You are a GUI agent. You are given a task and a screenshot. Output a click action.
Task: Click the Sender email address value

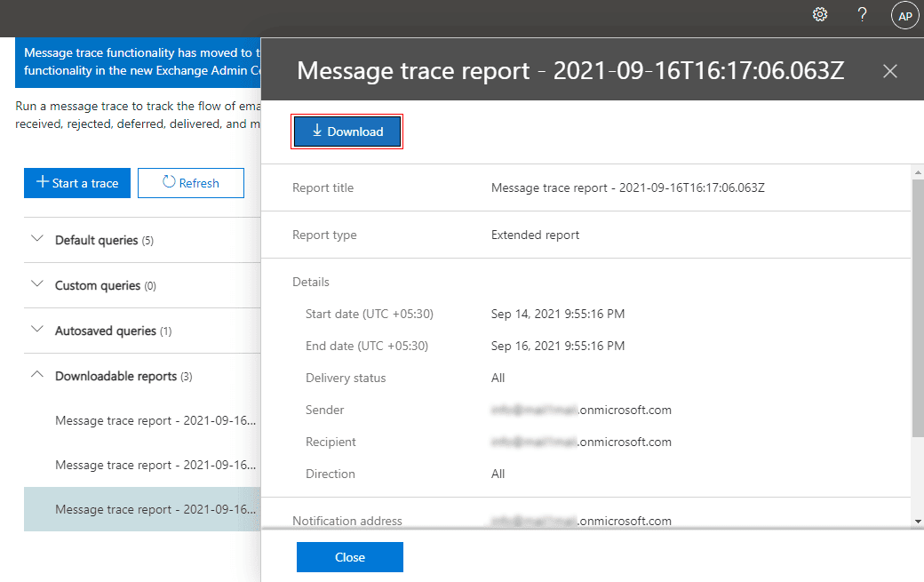coord(581,411)
